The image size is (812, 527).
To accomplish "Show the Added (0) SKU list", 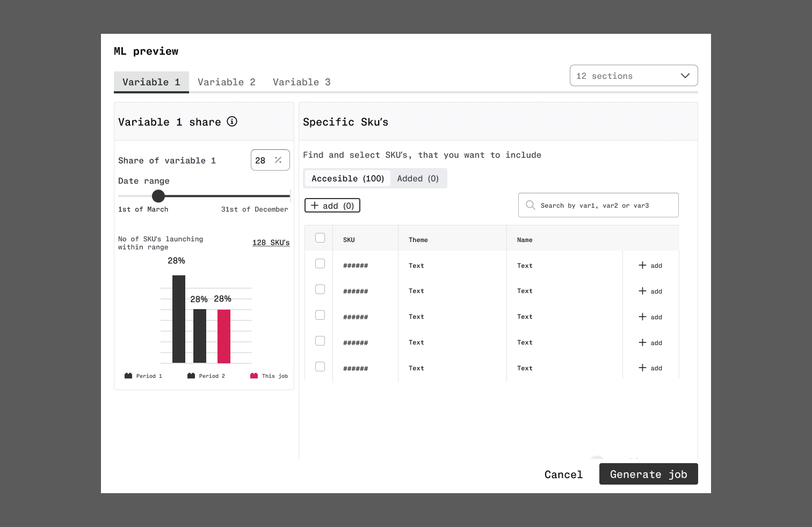I will pyautogui.click(x=418, y=179).
